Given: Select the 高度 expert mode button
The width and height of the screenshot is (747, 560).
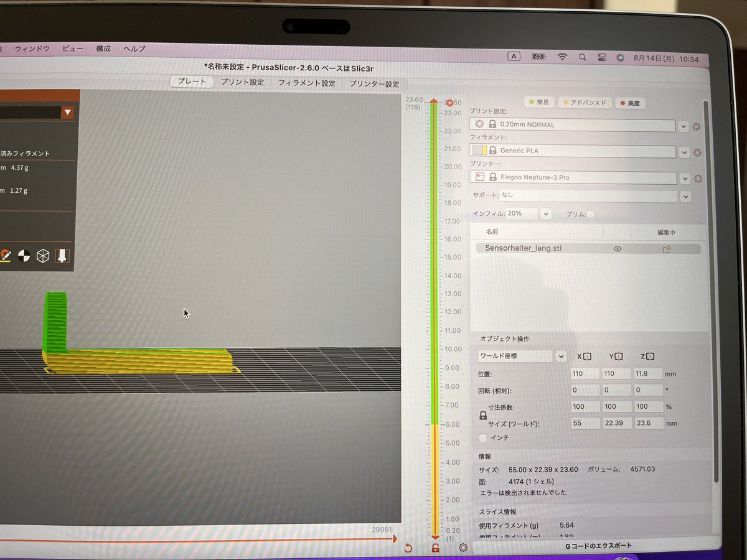Looking at the screenshot, I should [630, 103].
